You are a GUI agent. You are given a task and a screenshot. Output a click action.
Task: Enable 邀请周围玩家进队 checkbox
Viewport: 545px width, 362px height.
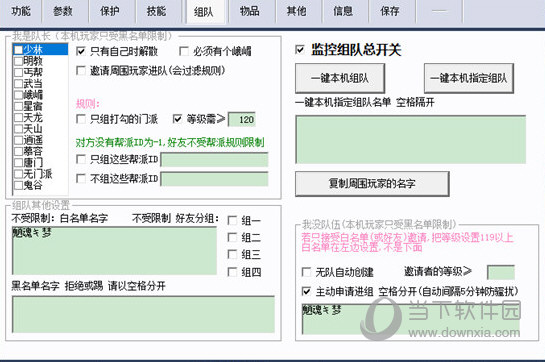point(81,71)
